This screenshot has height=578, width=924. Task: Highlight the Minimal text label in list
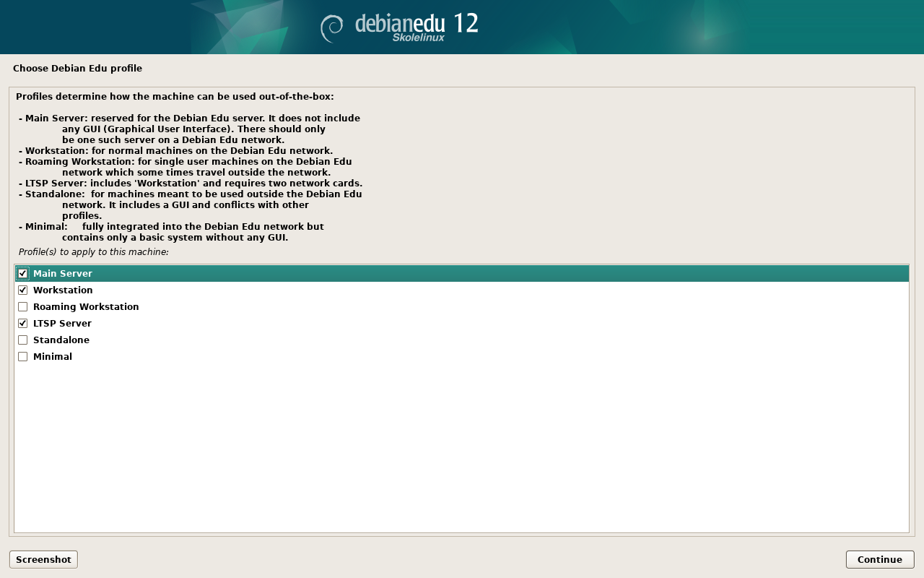pos(53,357)
